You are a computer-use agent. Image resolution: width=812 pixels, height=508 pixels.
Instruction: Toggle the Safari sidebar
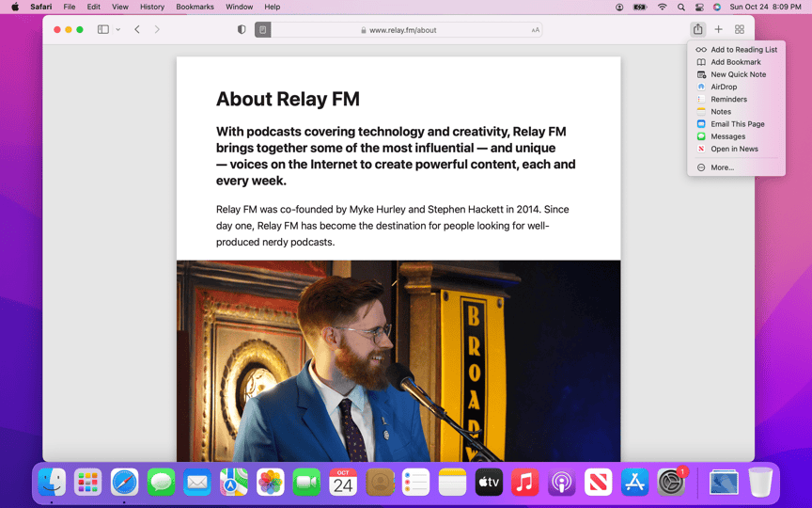point(103,29)
